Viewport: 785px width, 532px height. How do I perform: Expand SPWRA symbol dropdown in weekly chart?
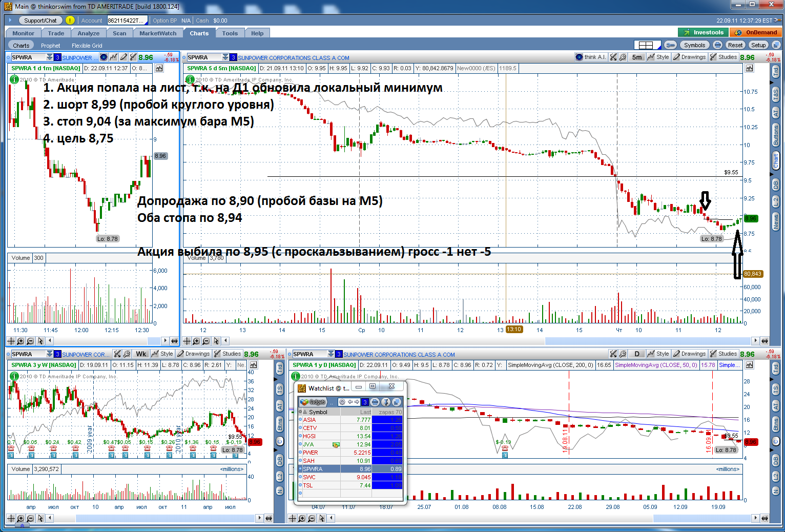50,354
